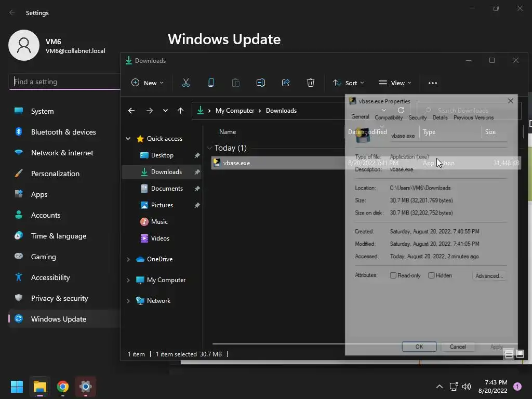Open recent locations dropdown arrow

[165, 111]
